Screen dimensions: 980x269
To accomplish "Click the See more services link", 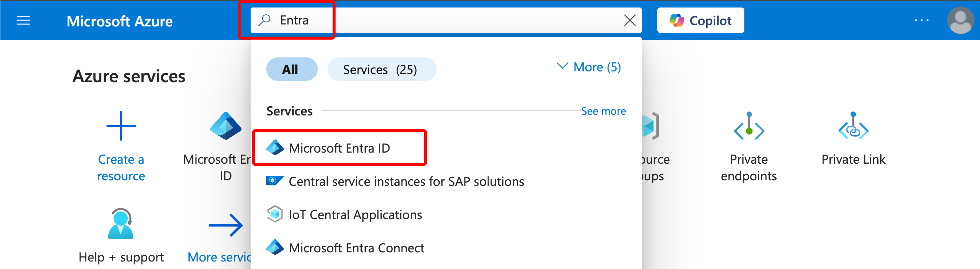I will click(603, 111).
